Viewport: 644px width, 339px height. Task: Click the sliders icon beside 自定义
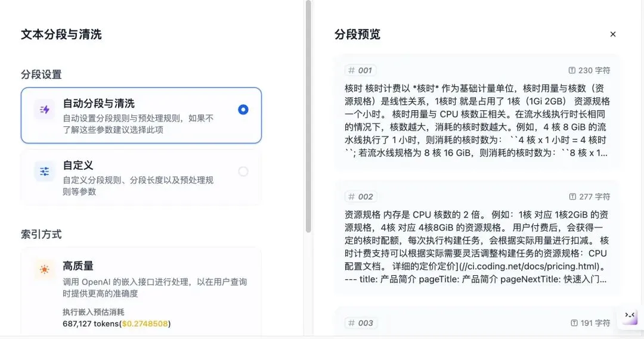tap(45, 172)
